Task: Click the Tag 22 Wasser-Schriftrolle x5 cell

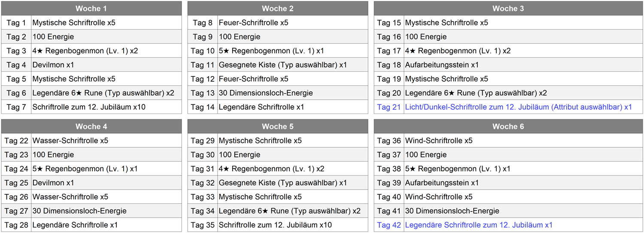Action: tap(70, 141)
